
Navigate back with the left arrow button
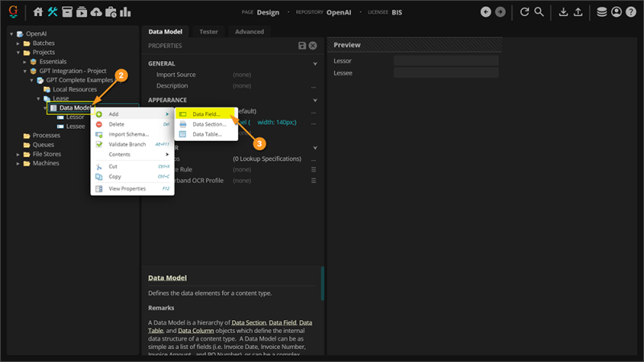pyautogui.click(x=485, y=12)
